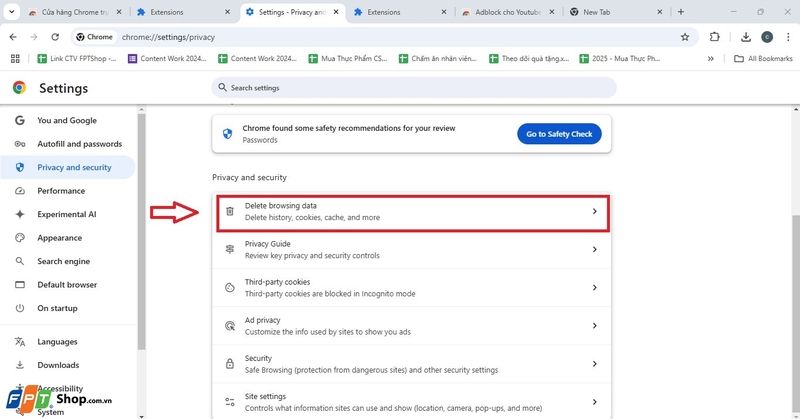Expand Security row chevron
The width and height of the screenshot is (800, 419).
pos(594,364)
